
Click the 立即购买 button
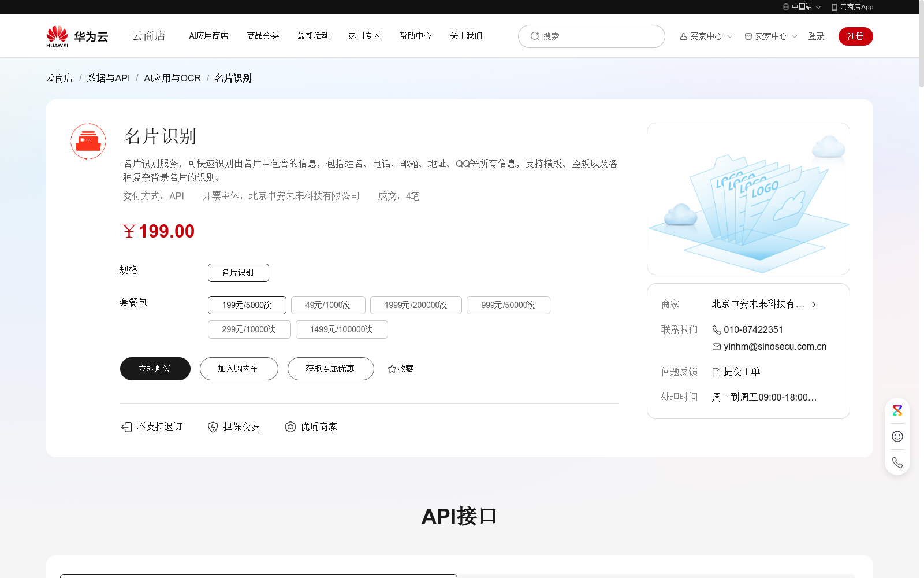click(x=155, y=369)
